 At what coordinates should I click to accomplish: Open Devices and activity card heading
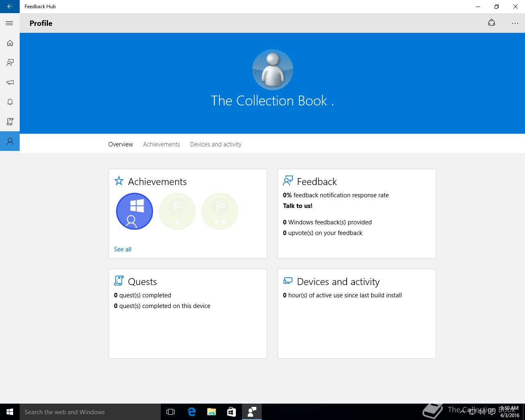pos(338,282)
